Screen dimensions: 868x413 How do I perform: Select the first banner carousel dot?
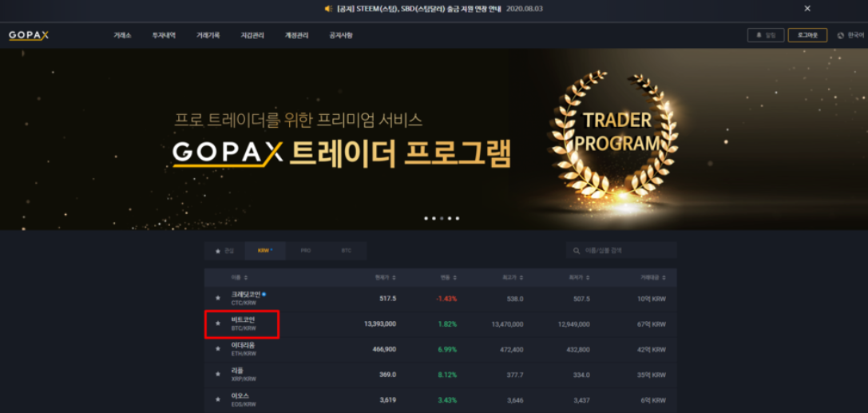point(426,218)
